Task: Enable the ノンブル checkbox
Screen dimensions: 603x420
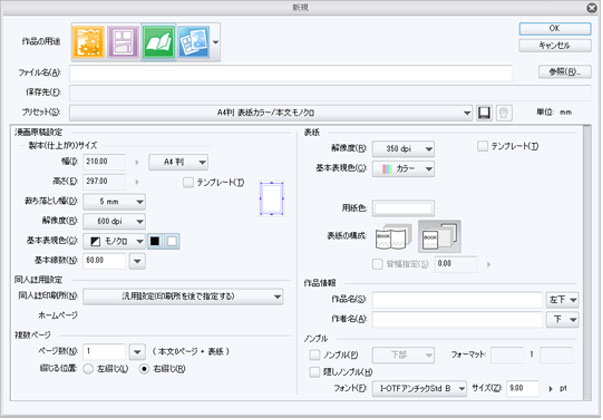Action: tap(315, 355)
